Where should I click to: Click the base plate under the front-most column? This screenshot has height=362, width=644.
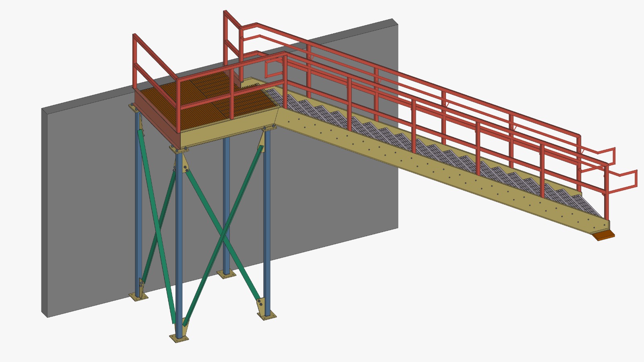[x=179, y=338]
